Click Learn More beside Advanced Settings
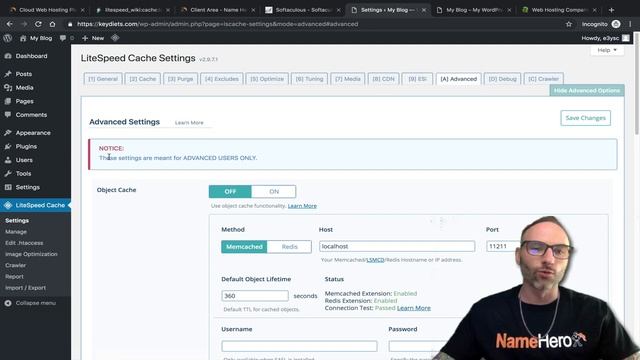The image size is (640, 360). pyautogui.click(x=189, y=122)
